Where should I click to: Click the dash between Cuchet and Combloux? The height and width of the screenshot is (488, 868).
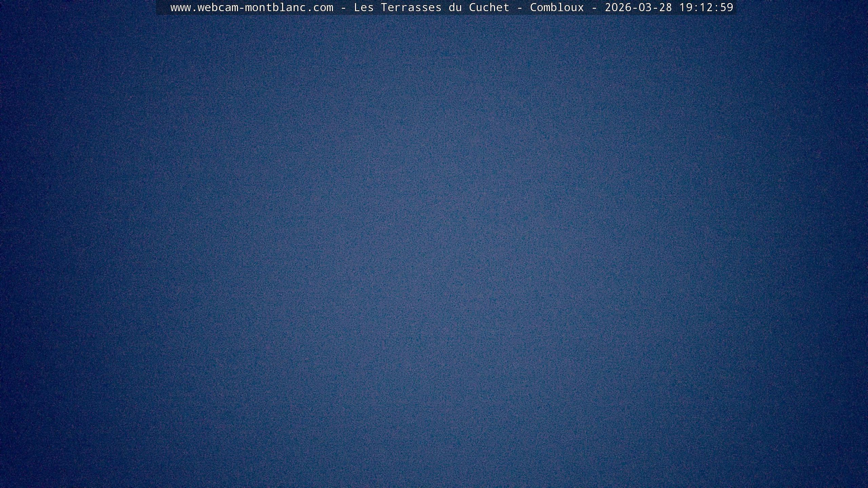(520, 7)
